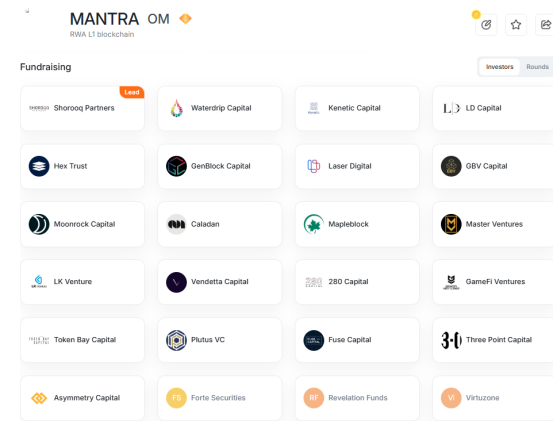Click the Master Ventures logo icon
The image size is (554, 421).
tap(451, 224)
